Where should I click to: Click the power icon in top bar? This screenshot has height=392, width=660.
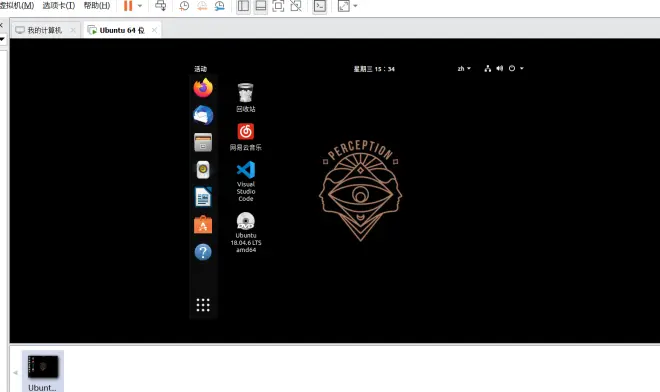pyautogui.click(x=512, y=68)
